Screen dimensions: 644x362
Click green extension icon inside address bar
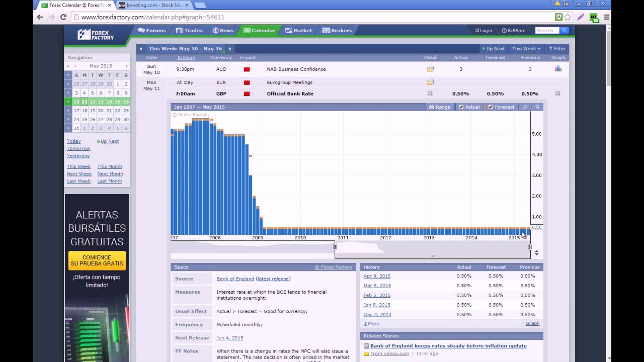coord(558,17)
